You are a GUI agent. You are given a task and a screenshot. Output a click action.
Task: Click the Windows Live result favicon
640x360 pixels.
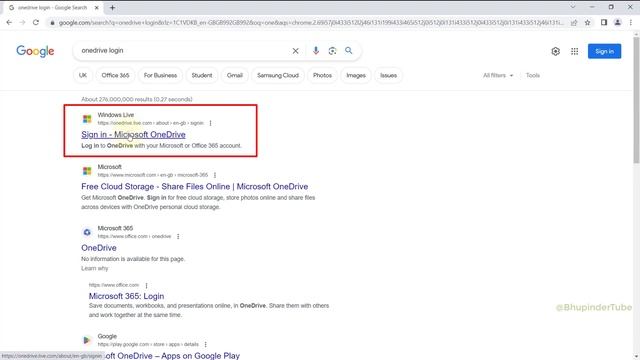[x=87, y=119]
